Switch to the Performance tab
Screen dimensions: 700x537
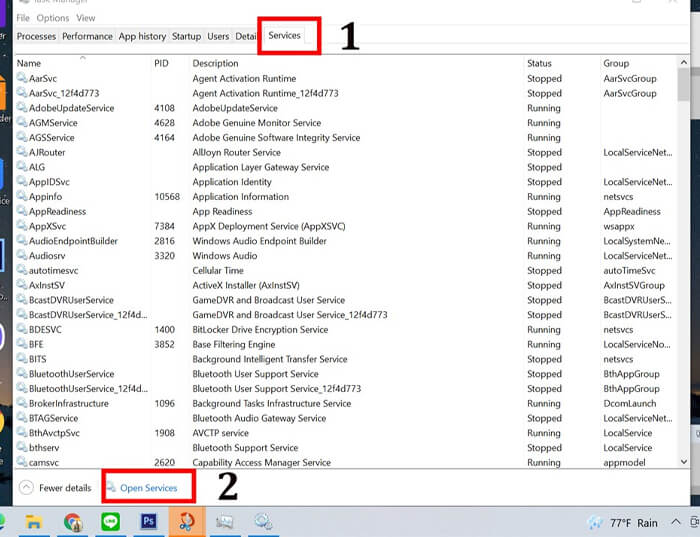(x=87, y=36)
